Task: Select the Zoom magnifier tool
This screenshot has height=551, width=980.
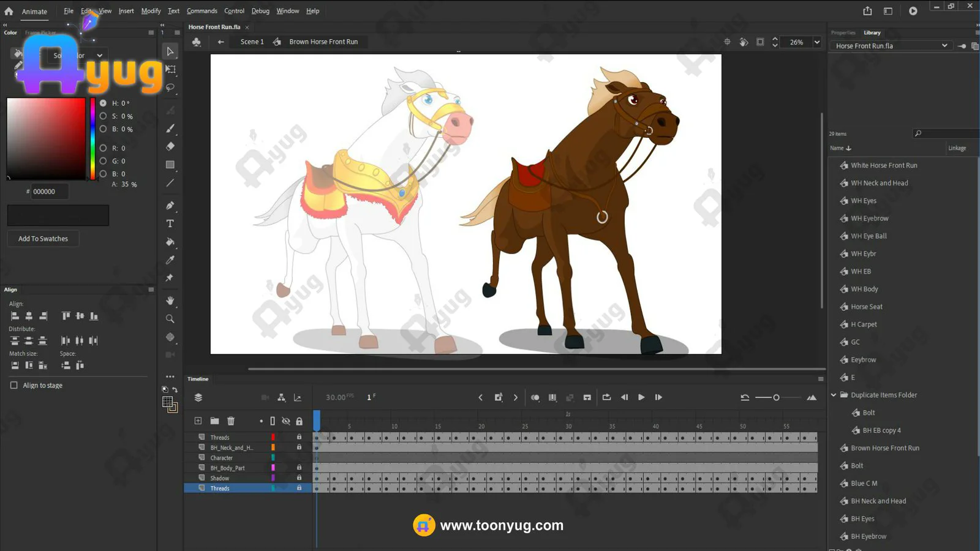Action: point(170,319)
